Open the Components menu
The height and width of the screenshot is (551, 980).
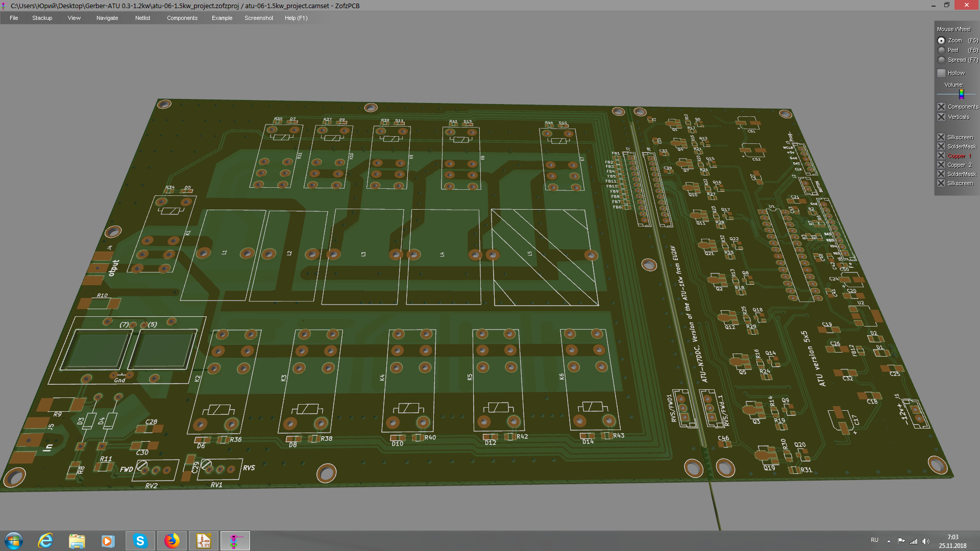tap(182, 18)
